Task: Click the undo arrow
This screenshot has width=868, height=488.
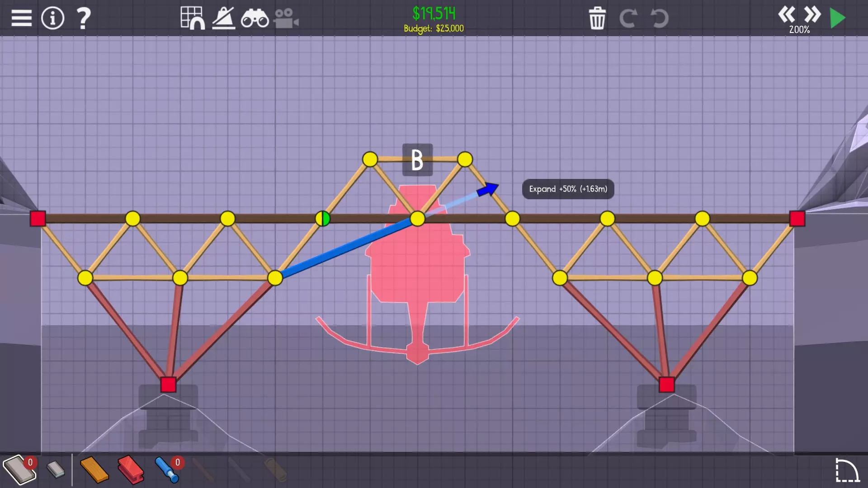Action: (x=659, y=18)
